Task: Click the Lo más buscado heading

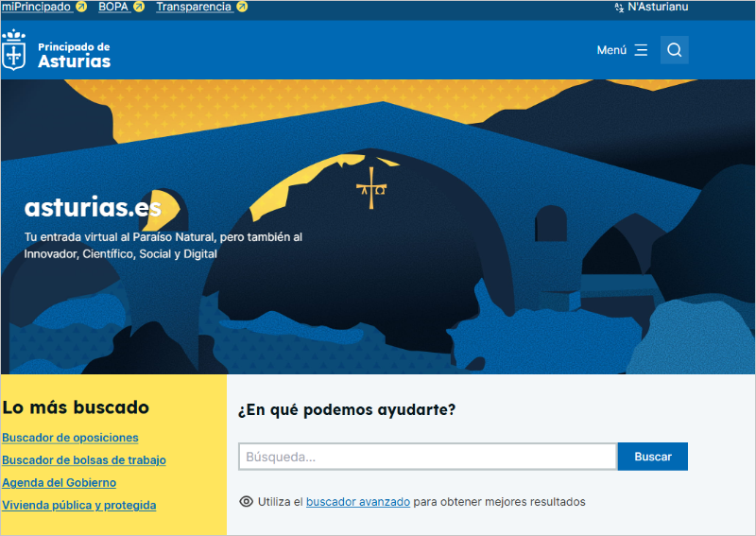Action: (76, 407)
